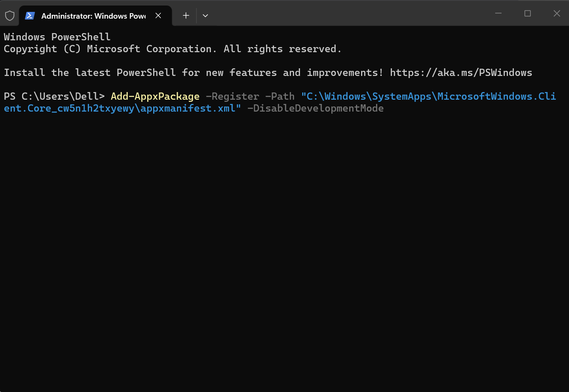The image size is (569, 392).
Task: Click the Add-AppxPackage command text
Action: [155, 96]
